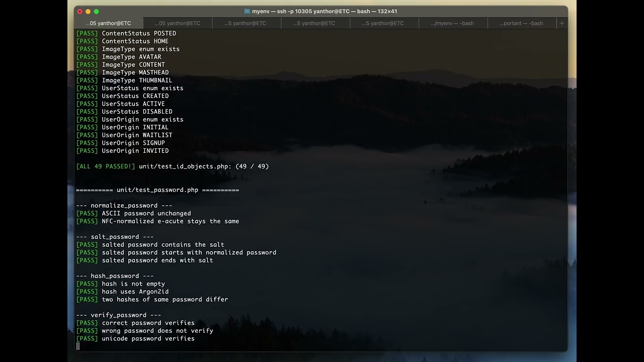Screen dimensions: 644x362
Task: Close the Terminal window with the red button
Action: pyautogui.click(x=80, y=12)
